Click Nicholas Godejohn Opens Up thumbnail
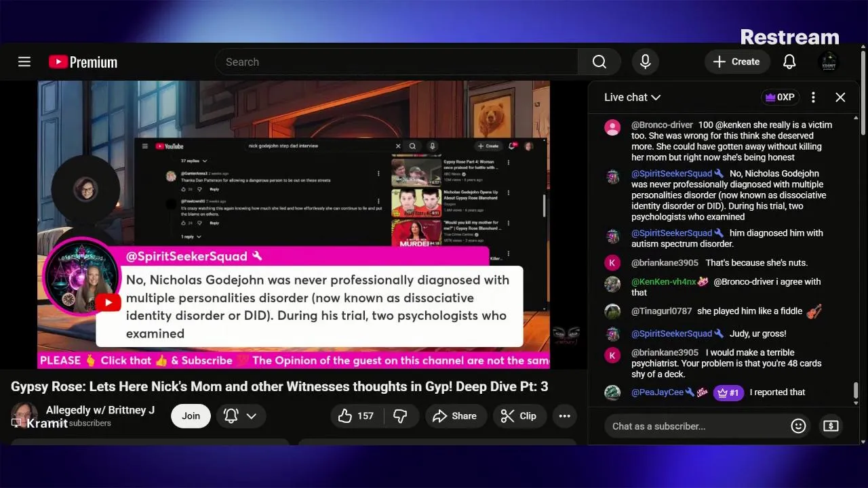 coord(416,203)
